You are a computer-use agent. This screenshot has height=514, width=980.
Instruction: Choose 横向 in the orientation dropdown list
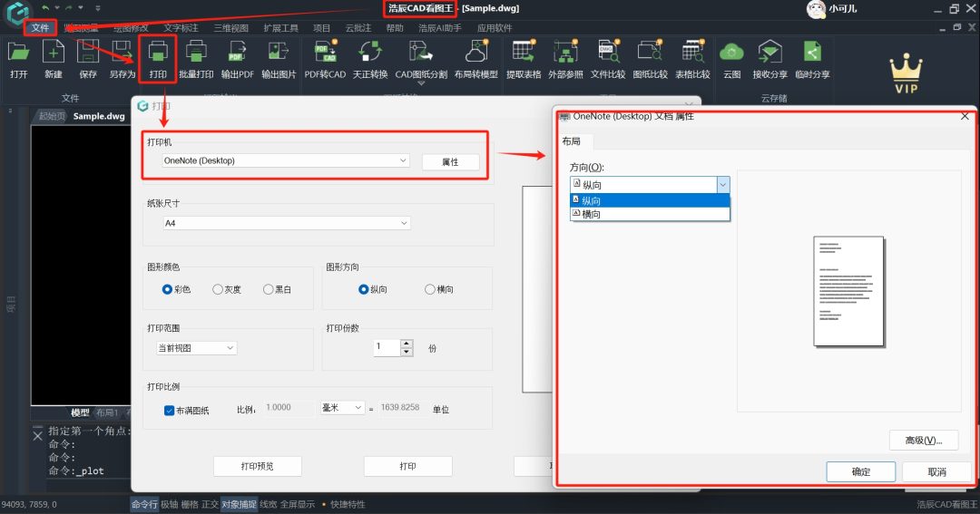point(650,214)
